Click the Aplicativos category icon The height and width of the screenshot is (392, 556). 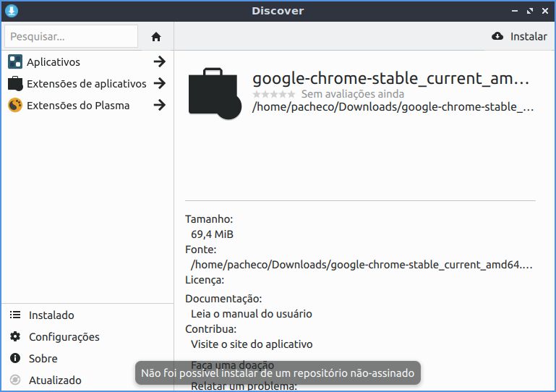(x=15, y=61)
